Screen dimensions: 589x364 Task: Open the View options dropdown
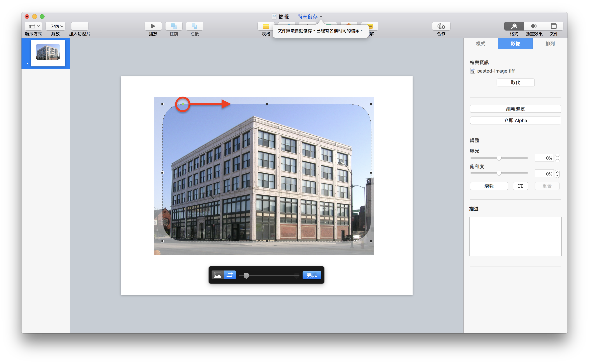tap(33, 26)
